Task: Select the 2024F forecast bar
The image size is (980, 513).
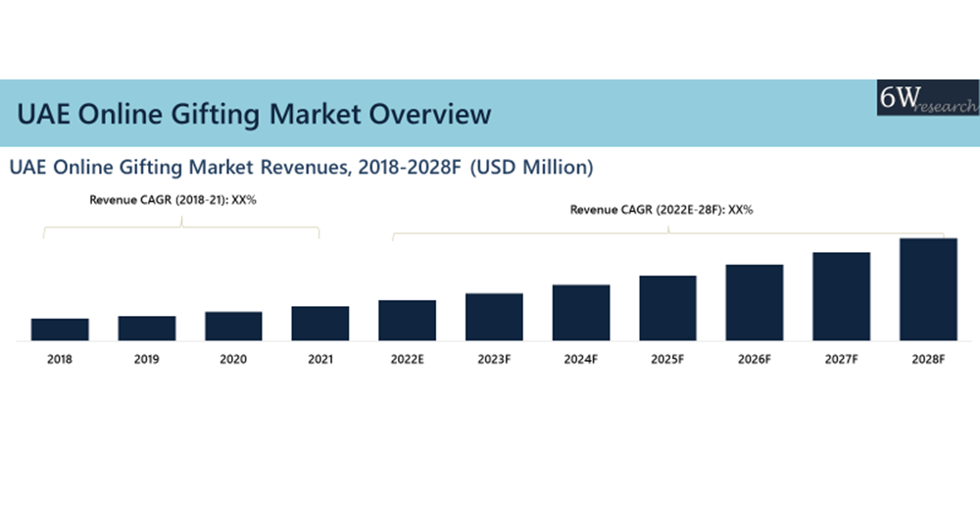Action: [x=580, y=313]
